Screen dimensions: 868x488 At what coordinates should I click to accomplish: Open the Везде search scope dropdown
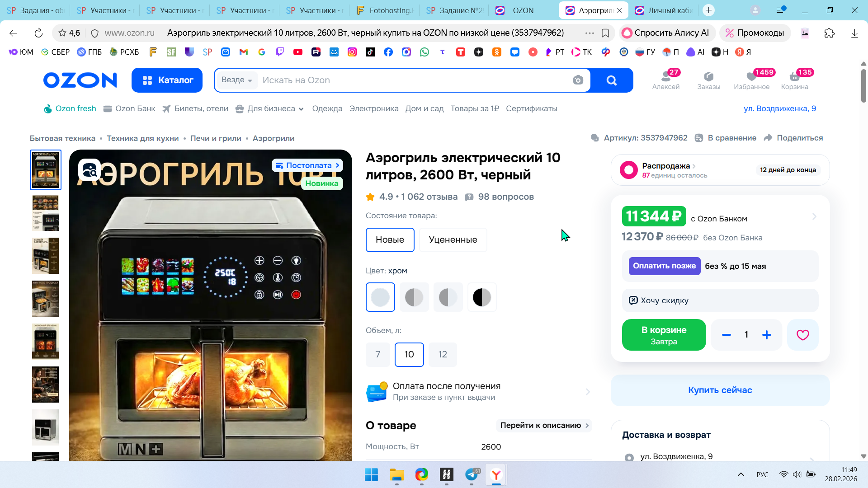236,80
